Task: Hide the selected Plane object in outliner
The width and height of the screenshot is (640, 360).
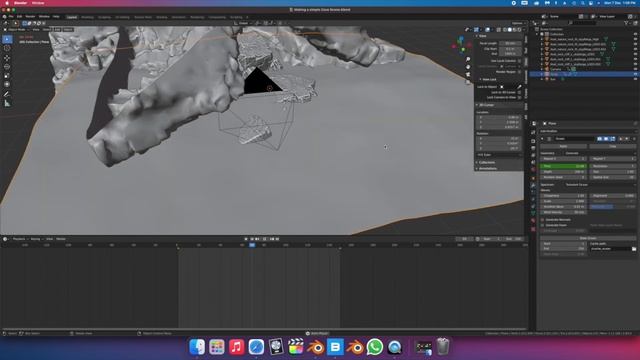Action: [635, 74]
